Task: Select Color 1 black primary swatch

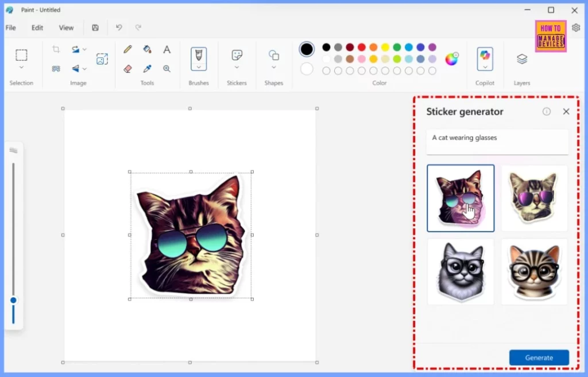Action: 307,49
